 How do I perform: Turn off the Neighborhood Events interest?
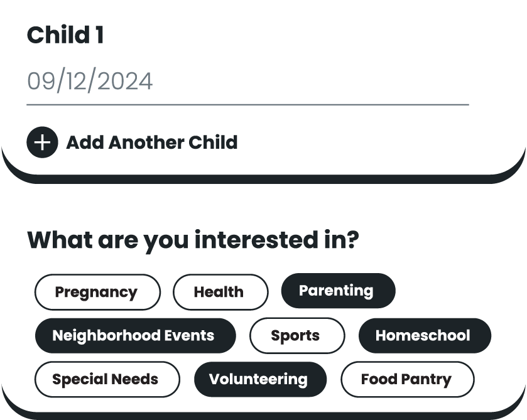(134, 336)
